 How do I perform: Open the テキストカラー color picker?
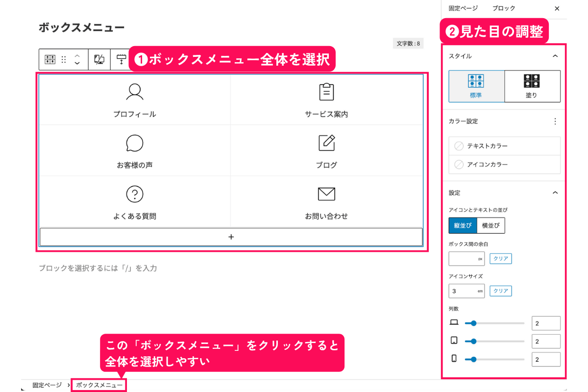point(504,146)
